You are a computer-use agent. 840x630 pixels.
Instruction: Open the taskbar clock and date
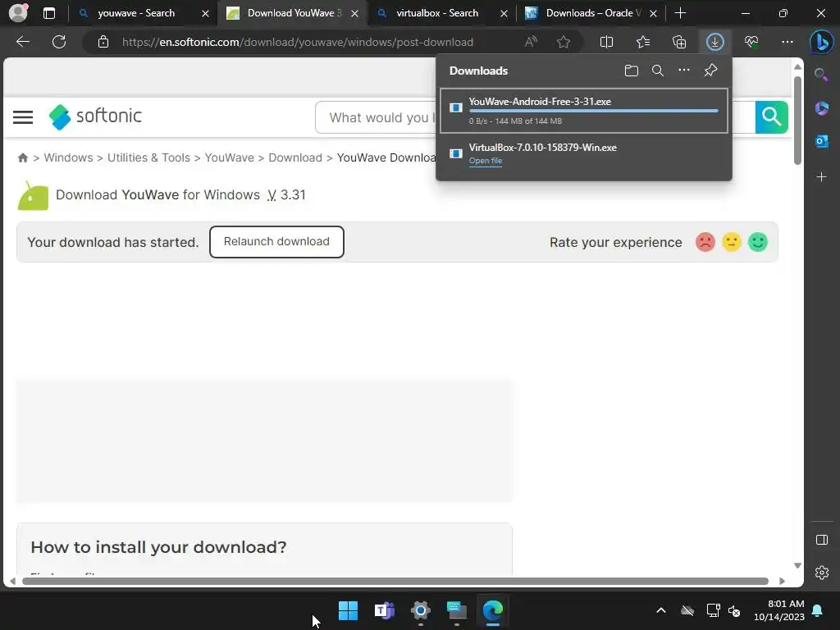pyautogui.click(x=779, y=610)
